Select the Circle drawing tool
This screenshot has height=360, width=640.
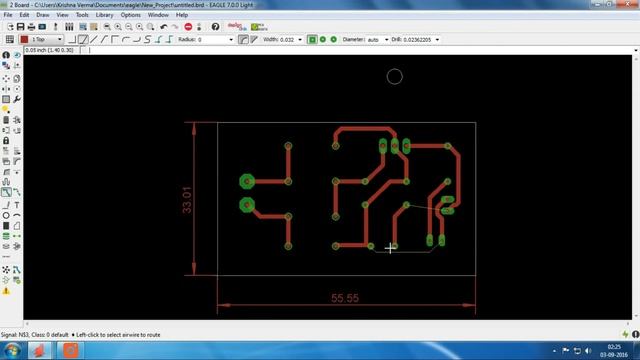pos(6,215)
